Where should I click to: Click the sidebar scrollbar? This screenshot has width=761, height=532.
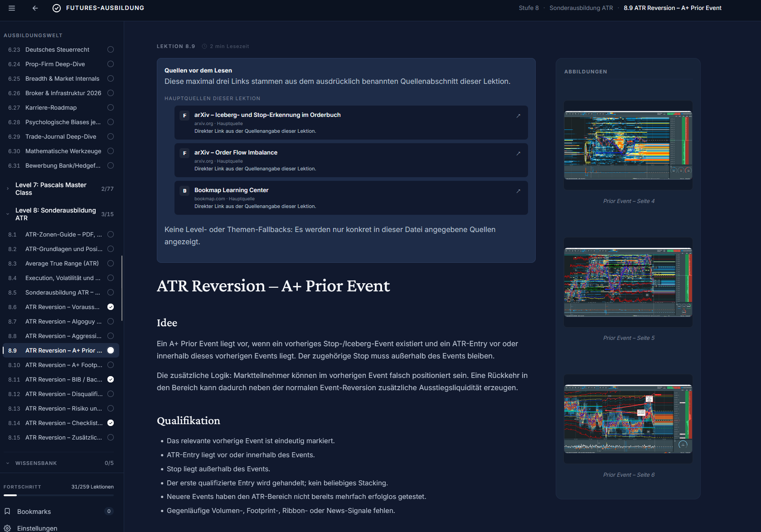[122, 288]
